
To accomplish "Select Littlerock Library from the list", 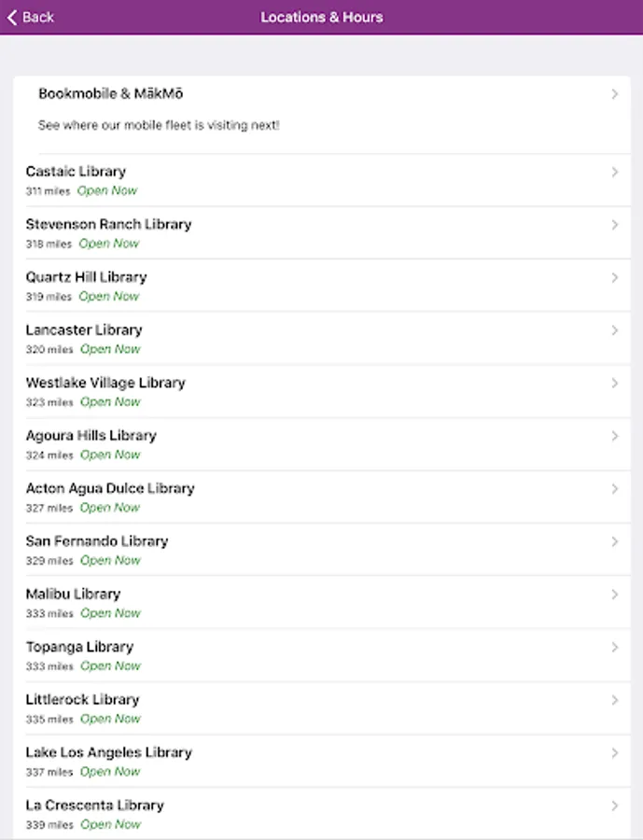I will click(82, 700).
